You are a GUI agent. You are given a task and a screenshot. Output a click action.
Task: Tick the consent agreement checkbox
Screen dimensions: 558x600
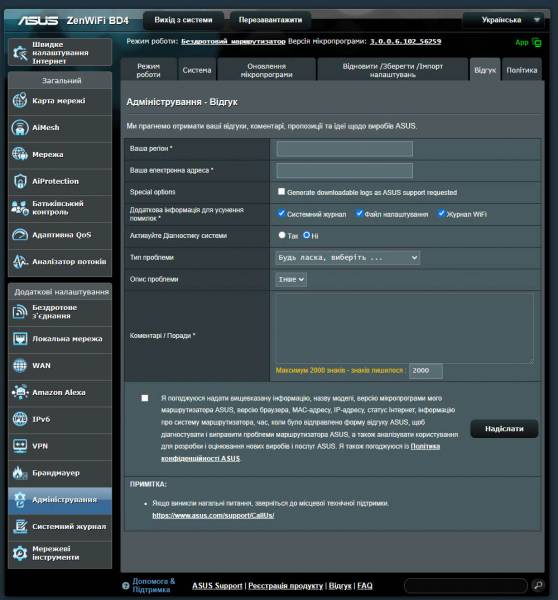coord(145,398)
